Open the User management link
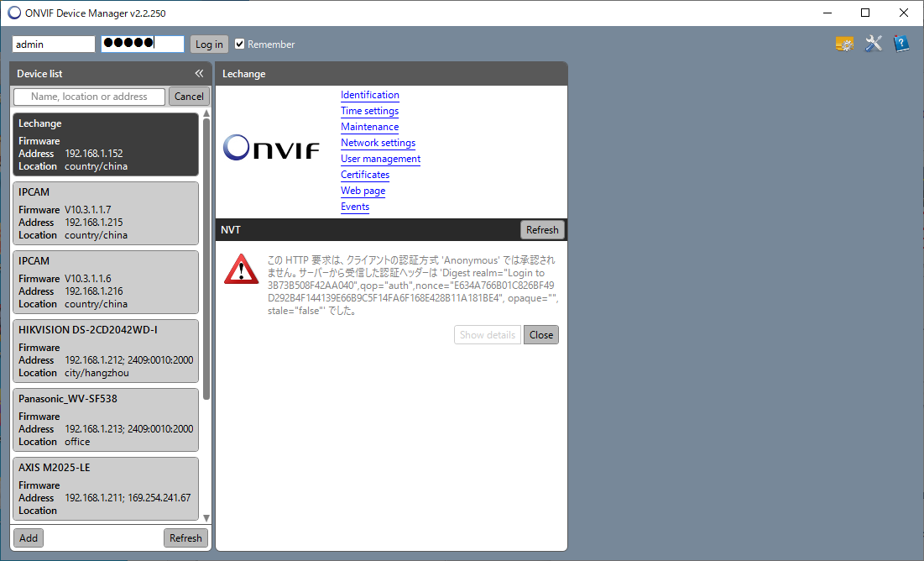The height and width of the screenshot is (561, 924). [381, 159]
